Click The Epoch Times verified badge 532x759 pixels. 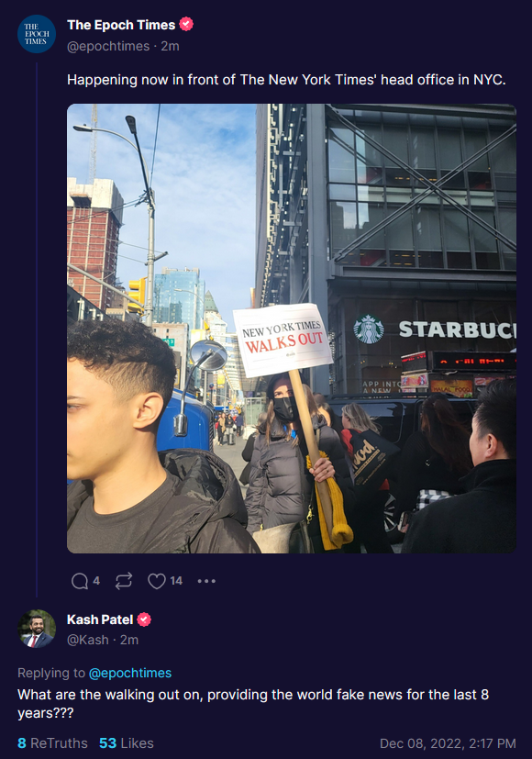coord(186,24)
